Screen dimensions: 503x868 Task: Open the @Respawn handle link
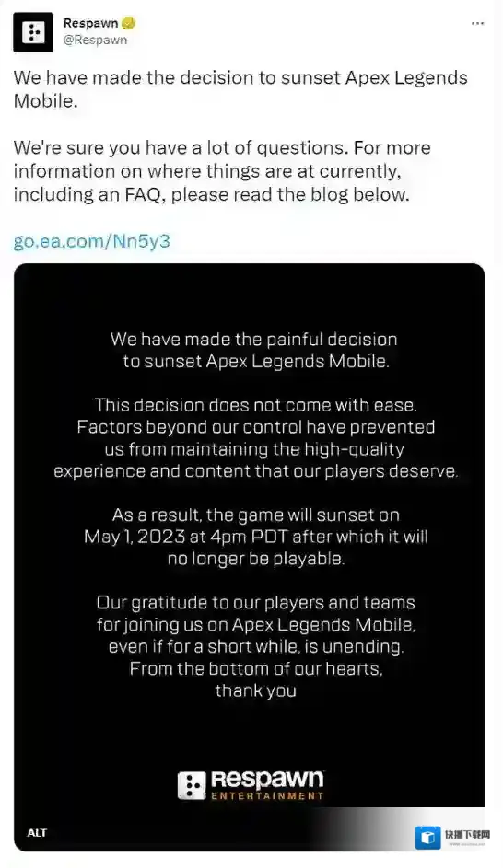click(95, 40)
